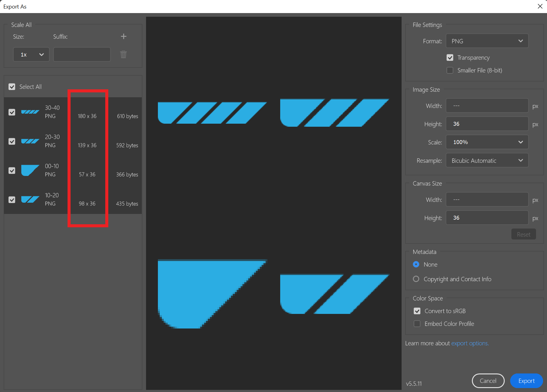Click the Cancel button
The image size is (547, 392).
[488, 381]
